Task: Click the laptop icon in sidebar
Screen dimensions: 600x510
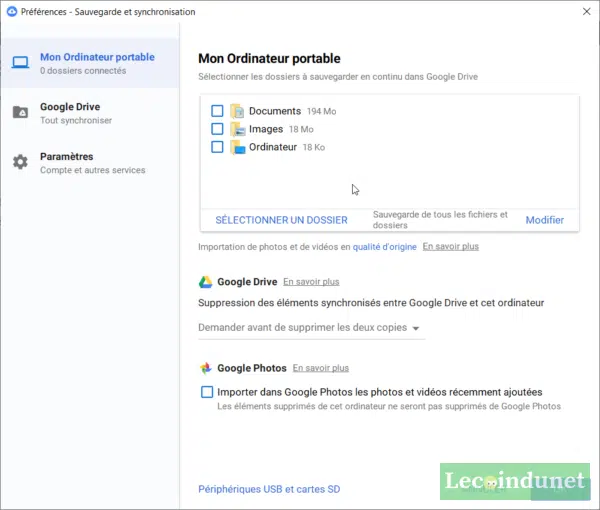Action: point(20,62)
